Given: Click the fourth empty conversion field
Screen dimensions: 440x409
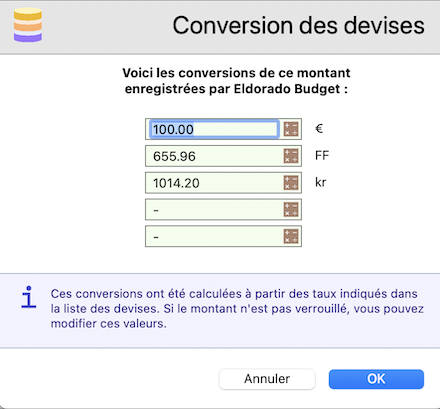Looking at the screenshot, I should coord(214,209).
